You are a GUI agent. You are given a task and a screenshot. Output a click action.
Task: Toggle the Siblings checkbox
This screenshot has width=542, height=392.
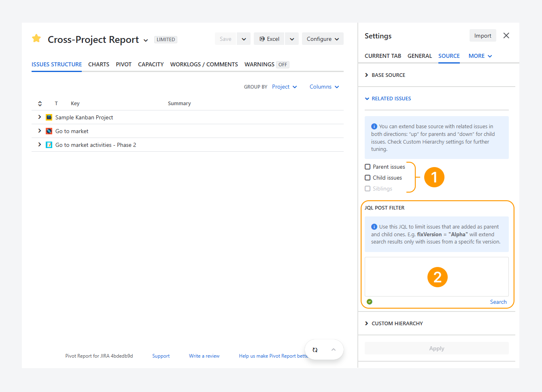tap(368, 189)
